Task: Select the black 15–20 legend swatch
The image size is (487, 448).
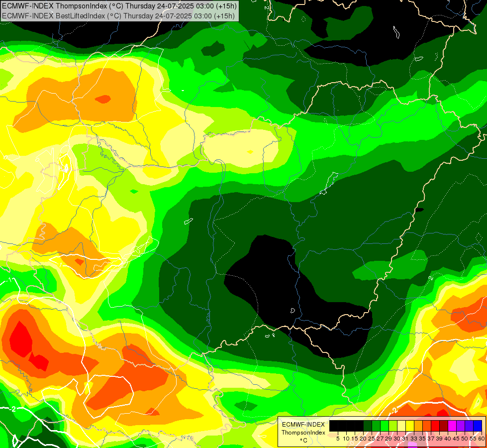Action: pos(359,426)
